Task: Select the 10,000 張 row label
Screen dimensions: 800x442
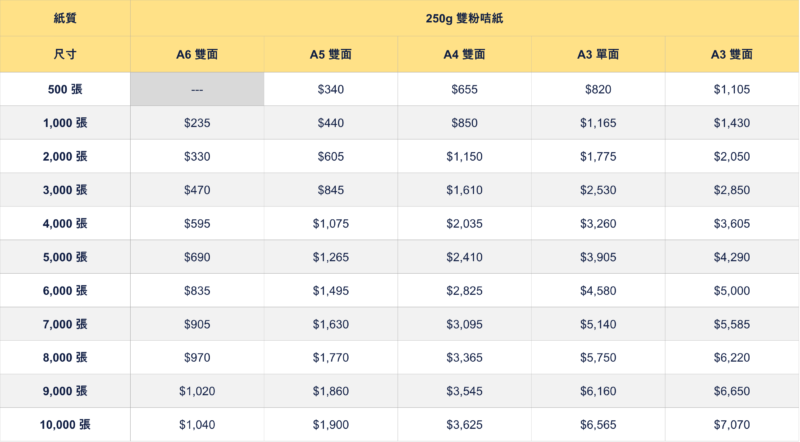Action: pos(65,425)
